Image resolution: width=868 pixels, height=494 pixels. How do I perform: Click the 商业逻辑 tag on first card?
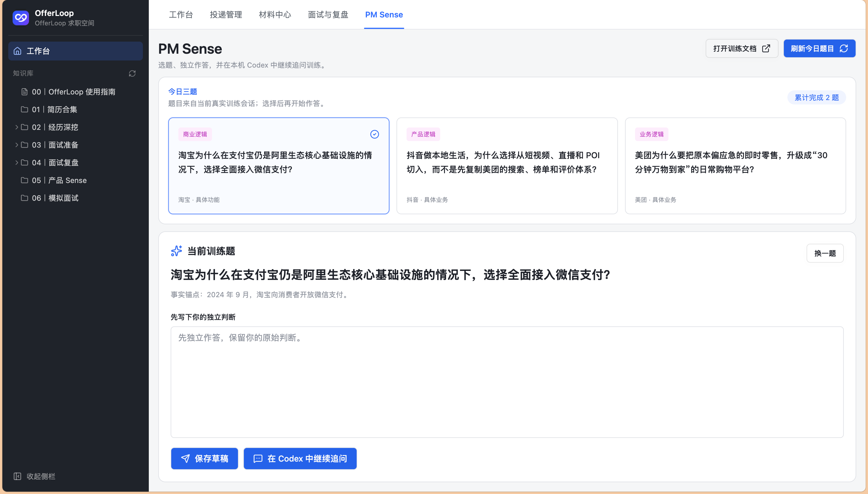pos(195,134)
